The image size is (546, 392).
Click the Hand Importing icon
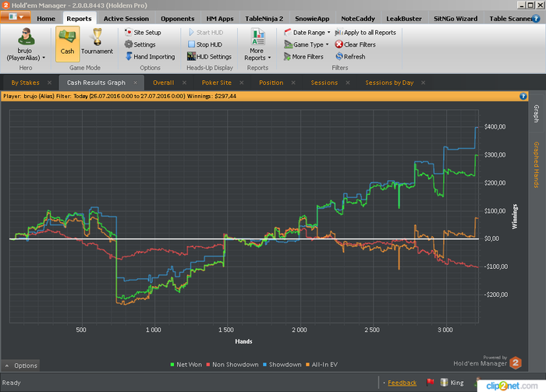coord(129,57)
